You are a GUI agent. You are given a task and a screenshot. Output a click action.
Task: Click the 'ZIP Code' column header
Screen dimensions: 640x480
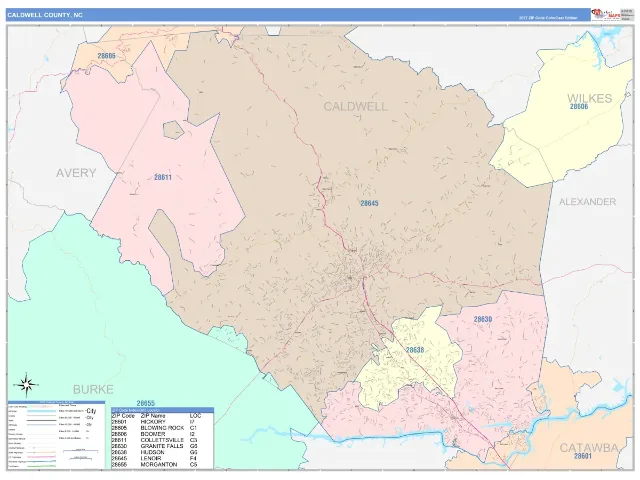[x=123, y=416]
